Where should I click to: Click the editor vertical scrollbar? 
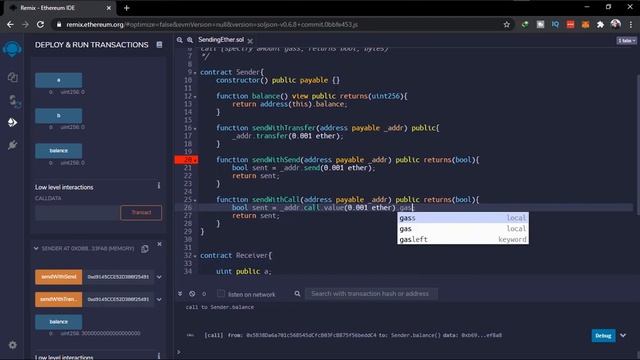[x=638, y=143]
